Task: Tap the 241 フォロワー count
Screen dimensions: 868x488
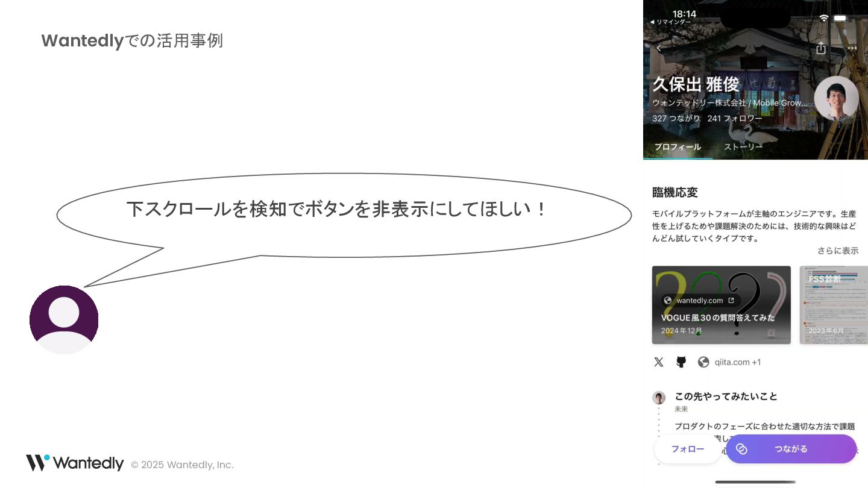Action: click(x=735, y=119)
